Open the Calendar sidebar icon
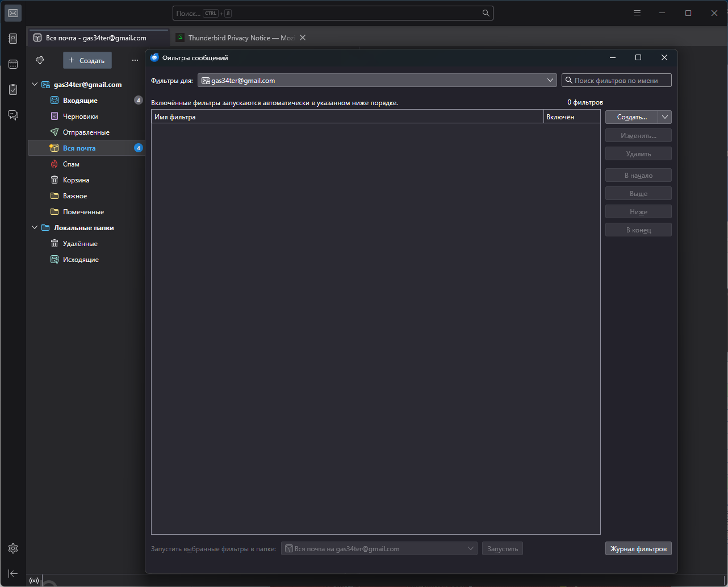This screenshot has width=728, height=587. [13, 64]
